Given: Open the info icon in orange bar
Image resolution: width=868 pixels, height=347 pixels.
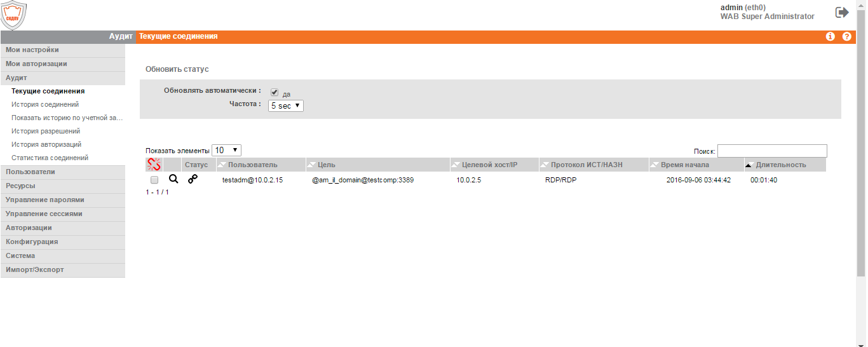Looking at the screenshot, I should (x=830, y=37).
